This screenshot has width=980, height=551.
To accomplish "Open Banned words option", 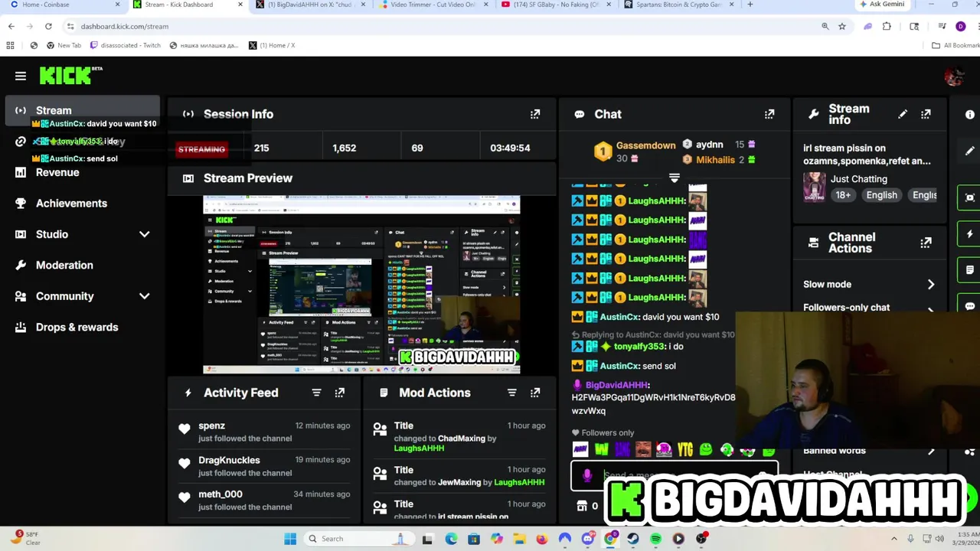I will point(868,451).
